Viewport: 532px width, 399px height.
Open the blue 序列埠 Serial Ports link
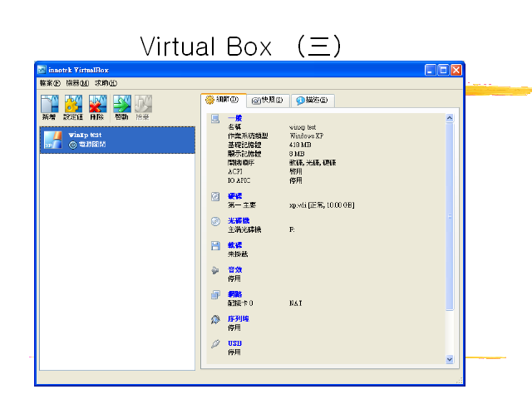[239, 319]
